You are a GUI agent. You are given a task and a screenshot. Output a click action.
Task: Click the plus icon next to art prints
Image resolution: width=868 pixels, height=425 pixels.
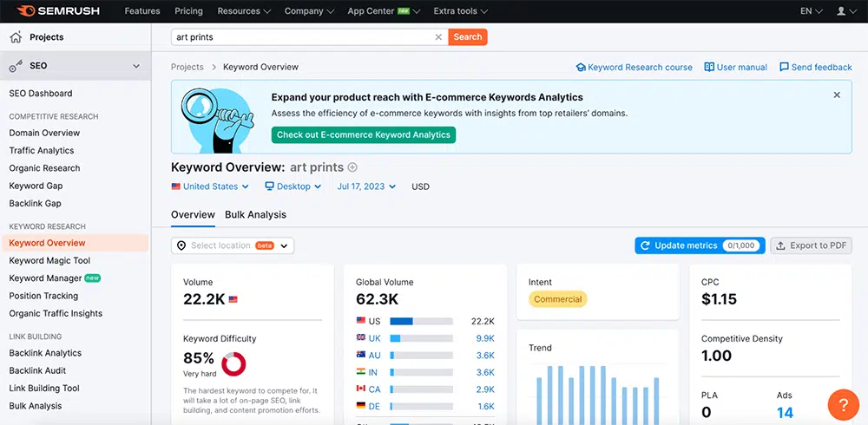pyautogui.click(x=352, y=167)
